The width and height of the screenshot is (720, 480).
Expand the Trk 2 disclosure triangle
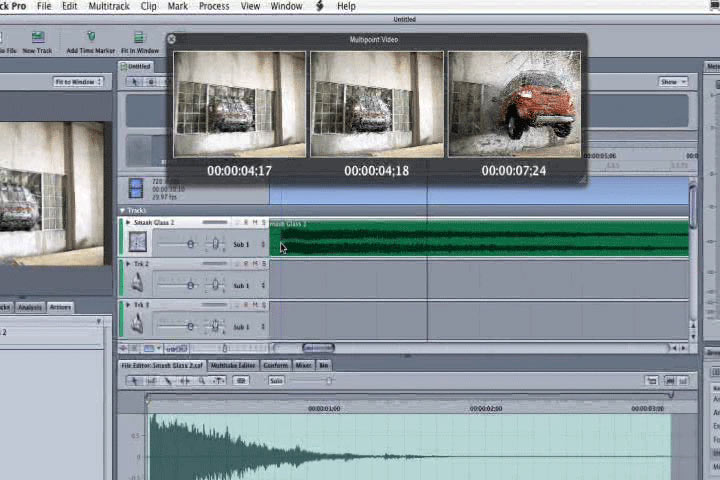point(128,264)
